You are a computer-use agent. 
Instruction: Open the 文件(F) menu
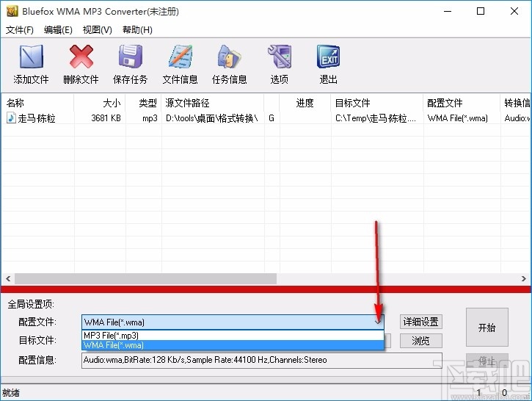20,30
